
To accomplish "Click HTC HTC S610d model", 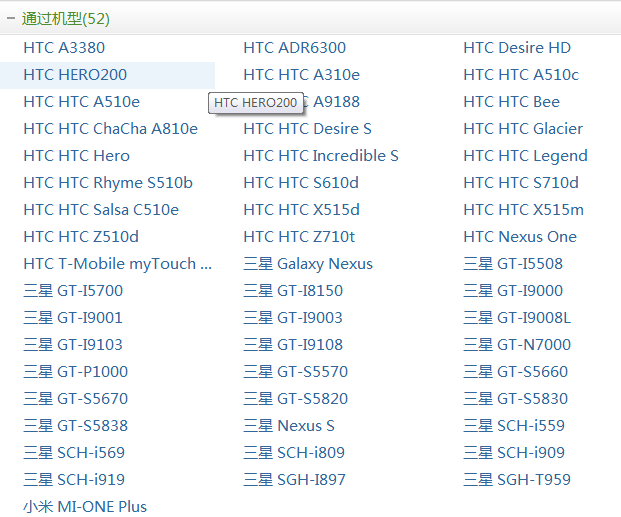I will click(x=301, y=183).
